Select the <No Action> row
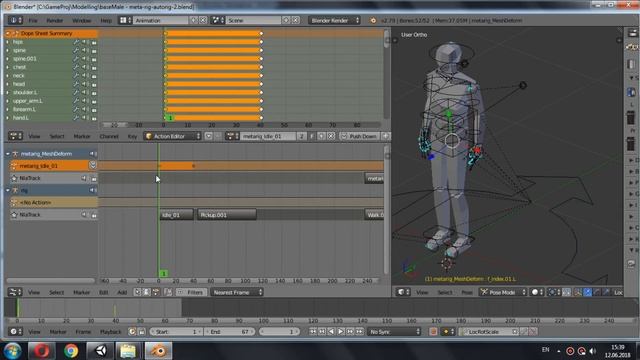Screen dimensions: 640x360 coord(54,202)
